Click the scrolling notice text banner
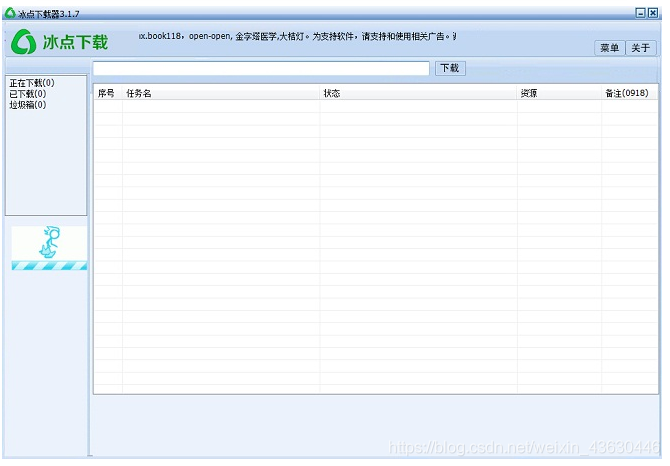 [297, 36]
